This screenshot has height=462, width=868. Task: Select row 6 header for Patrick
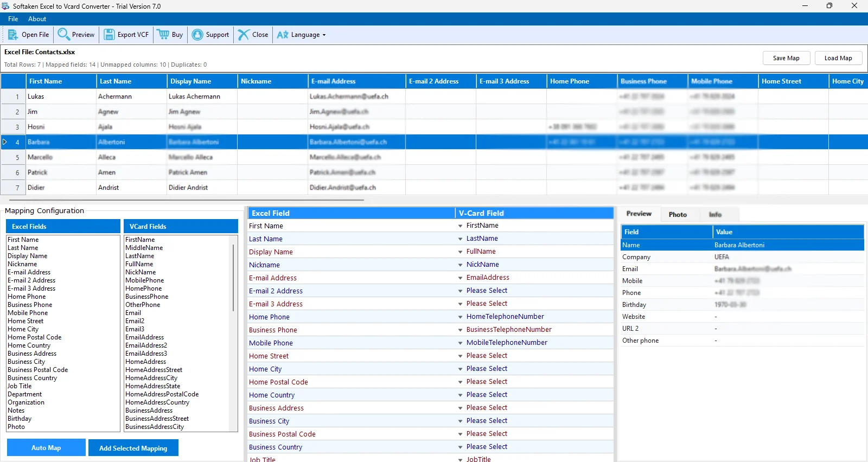pos(14,172)
